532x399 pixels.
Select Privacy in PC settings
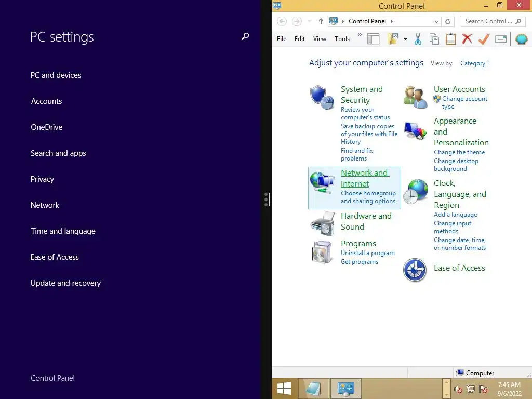click(42, 179)
